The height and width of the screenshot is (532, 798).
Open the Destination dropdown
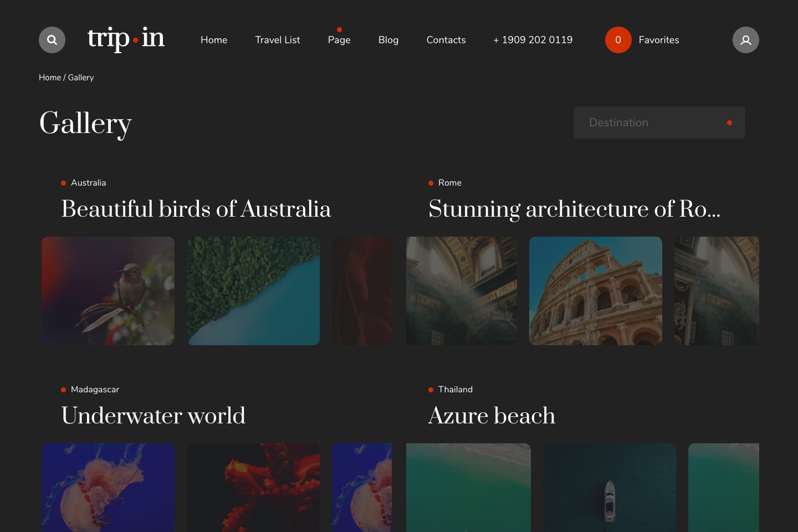[659, 122]
